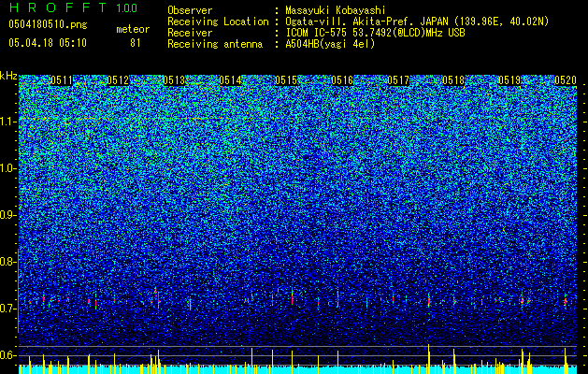The image size is (588, 374).
Task: Click the A504HB(yagi 4el) antenna text
Action: (330, 44)
